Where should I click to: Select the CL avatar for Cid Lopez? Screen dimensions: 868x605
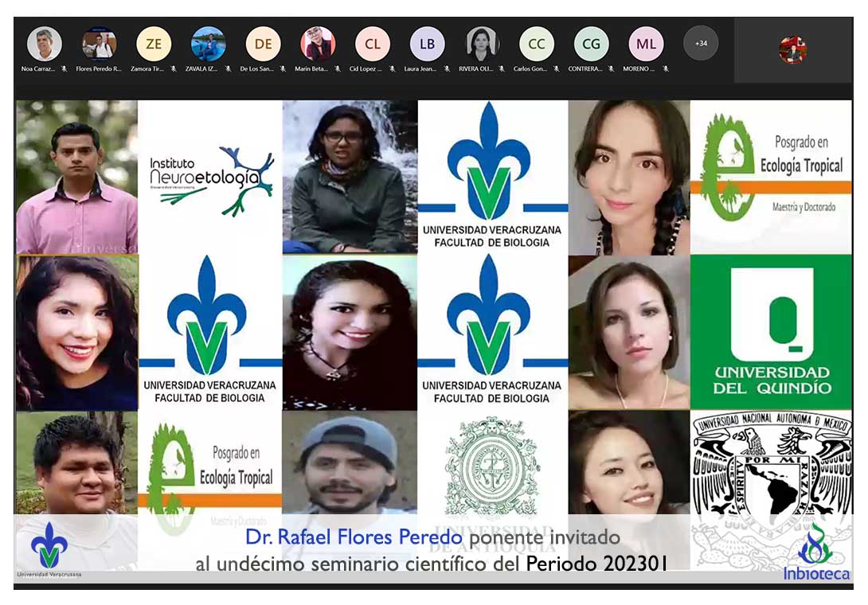pyautogui.click(x=373, y=45)
